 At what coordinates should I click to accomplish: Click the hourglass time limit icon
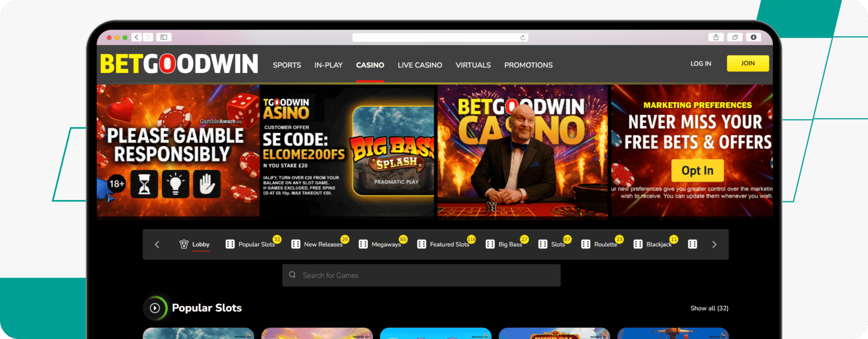pyautogui.click(x=144, y=184)
